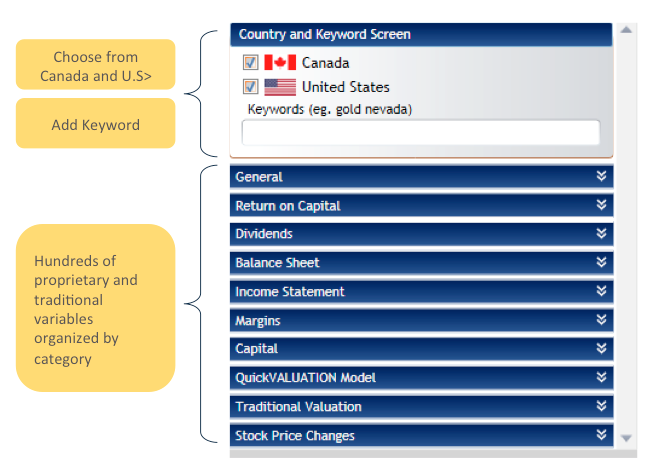This screenshot has height=473, width=651.
Task: Toggle the United States checkbox
Action: pos(250,87)
